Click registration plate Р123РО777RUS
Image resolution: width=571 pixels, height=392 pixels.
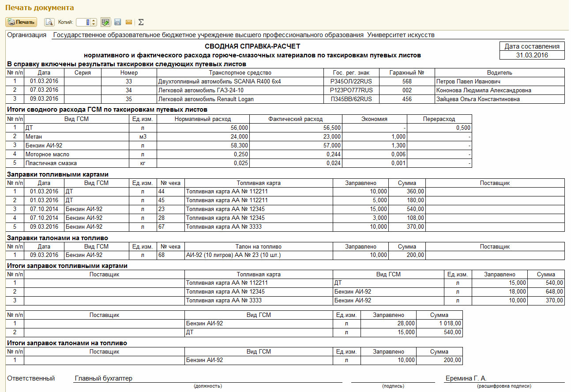click(x=352, y=90)
